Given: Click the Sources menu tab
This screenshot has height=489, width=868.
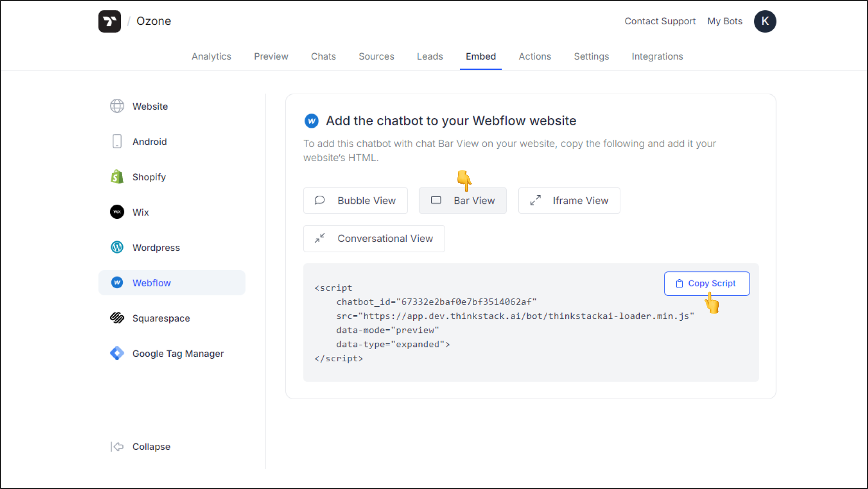Looking at the screenshot, I should click(376, 57).
